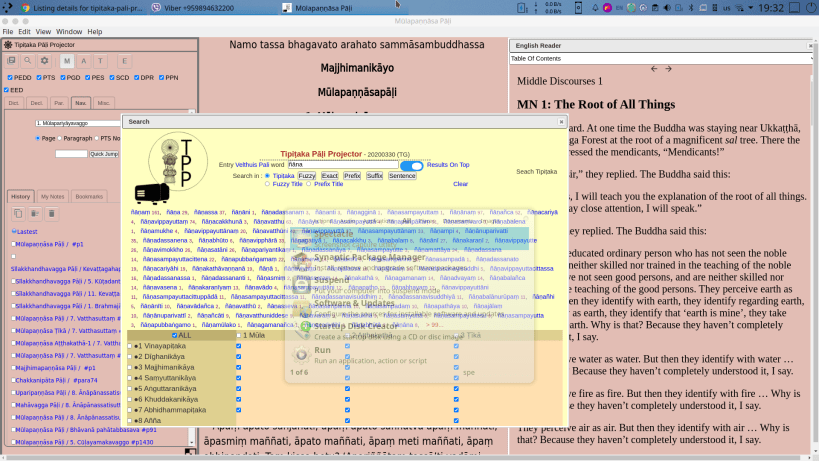This screenshot has height=461, width=819.
Task: Uncheck the PEDD dictionary checkbox
Action: (x=10, y=78)
